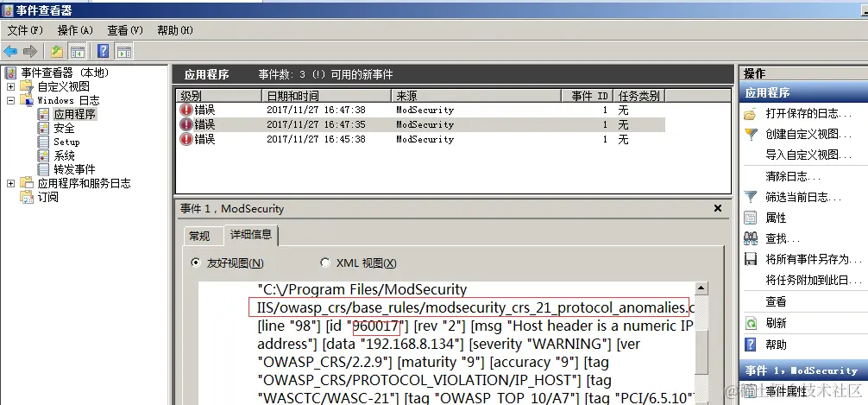Viewport: 868px width, 405px height.
Task: Expand the 自定义视图 tree node
Action: pos(10,87)
